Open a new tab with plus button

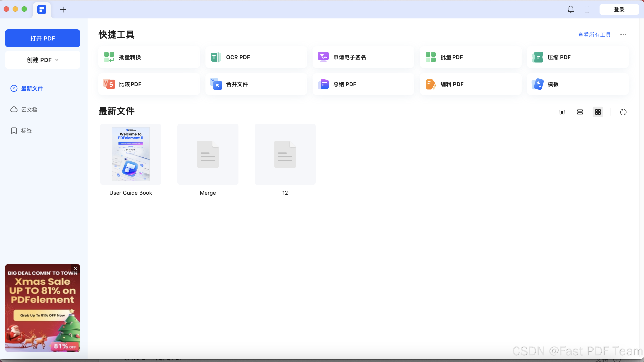tap(63, 9)
